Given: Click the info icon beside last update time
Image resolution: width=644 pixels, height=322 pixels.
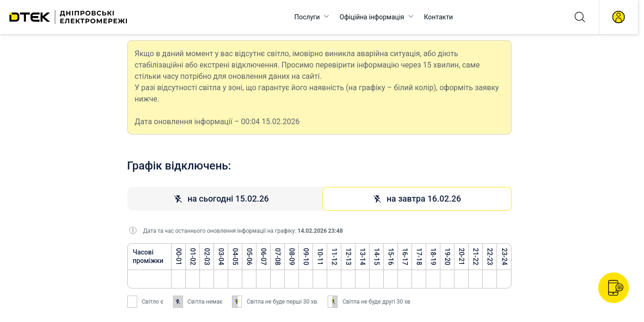Looking at the screenshot, I should tap(133, 231).
